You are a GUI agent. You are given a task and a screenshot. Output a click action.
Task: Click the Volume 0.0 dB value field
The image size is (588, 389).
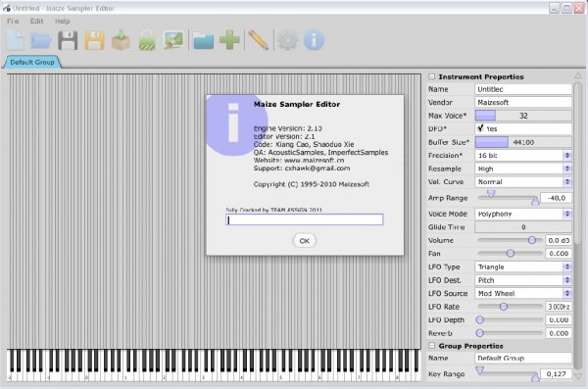559,240
